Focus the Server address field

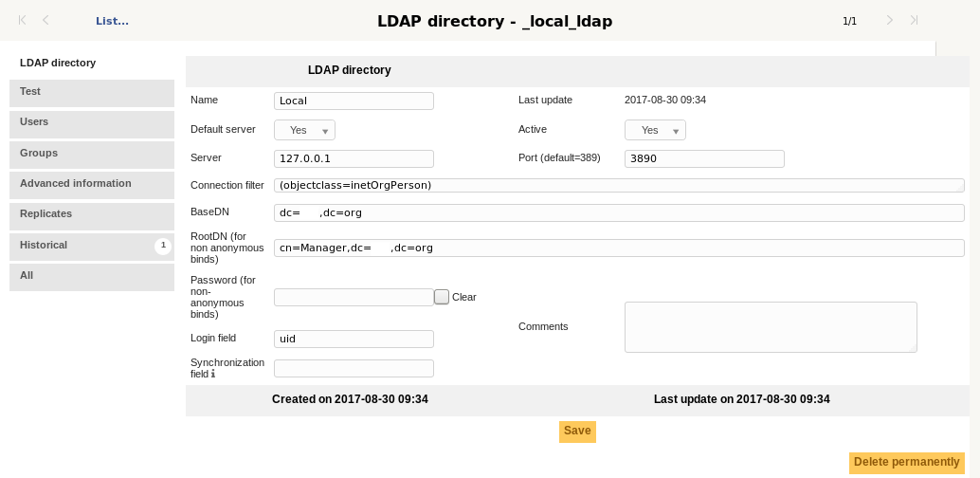pos(354,158)
